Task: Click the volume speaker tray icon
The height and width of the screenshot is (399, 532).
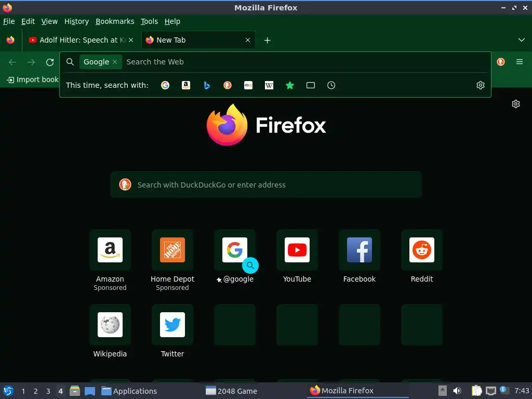Action: [457, 391]
